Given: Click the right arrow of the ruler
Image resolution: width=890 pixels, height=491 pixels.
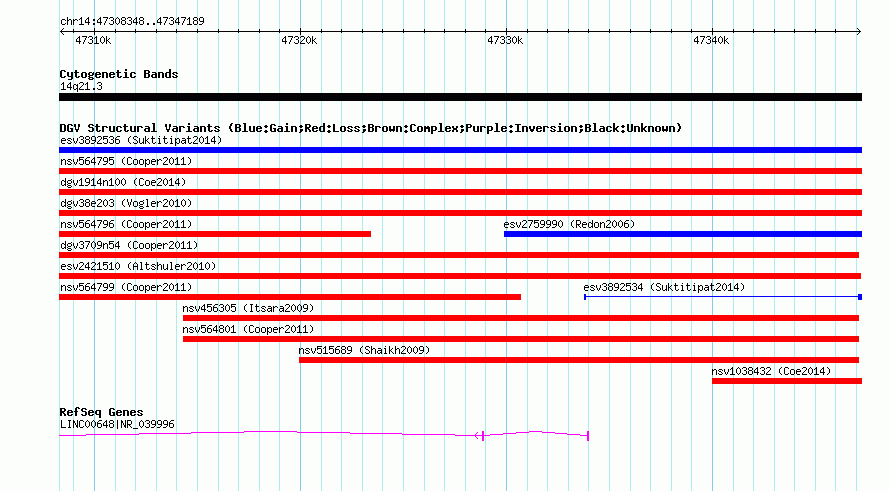Looking at the screenshot, I should [x=859, y=32].
